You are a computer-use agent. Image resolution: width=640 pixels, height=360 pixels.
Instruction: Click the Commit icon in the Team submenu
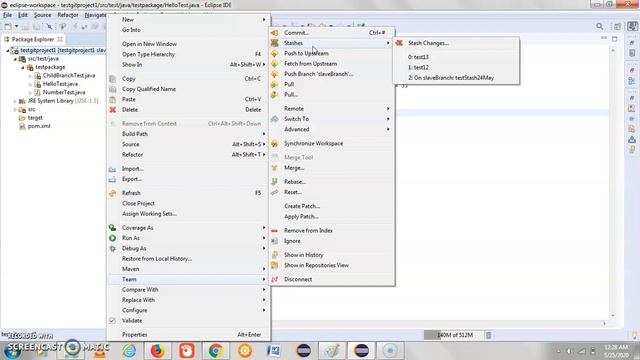point(275,33)
